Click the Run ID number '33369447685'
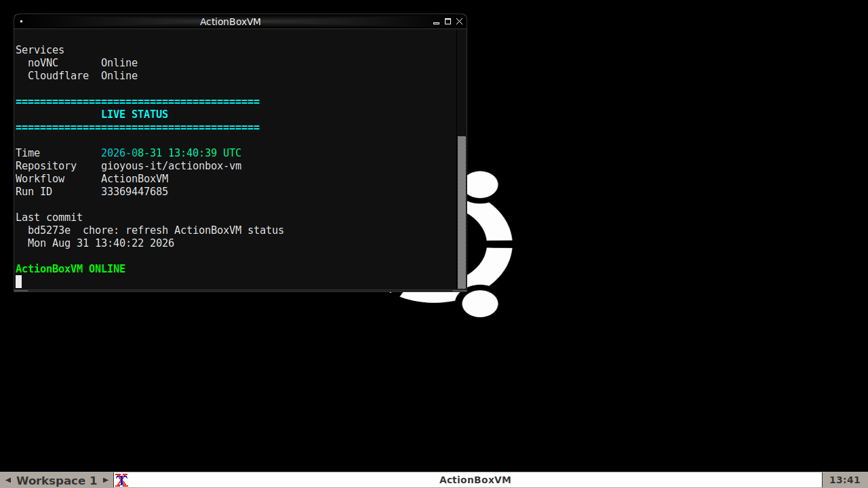Screen dimensions: 868x488 point(134,192)
